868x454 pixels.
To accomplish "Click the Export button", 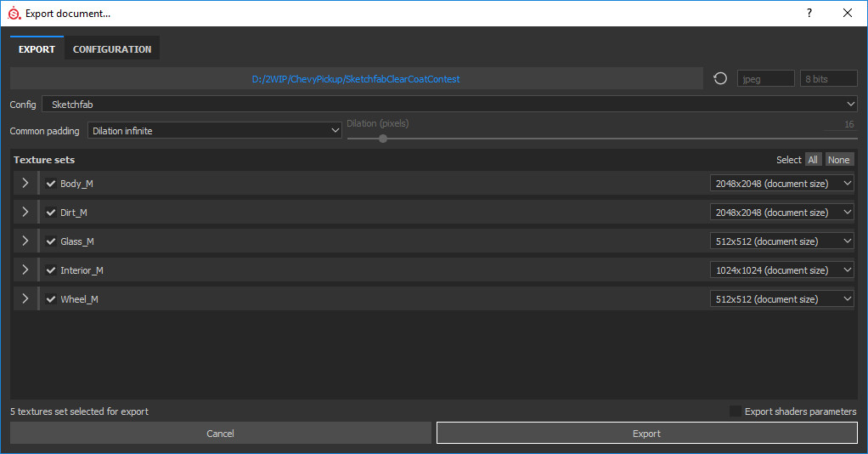I will [x=646, y=433].
